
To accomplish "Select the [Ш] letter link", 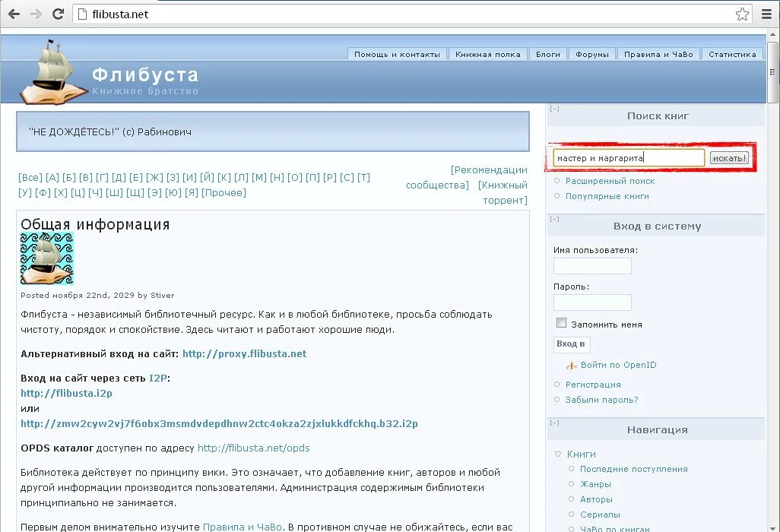I will [114, 192].
